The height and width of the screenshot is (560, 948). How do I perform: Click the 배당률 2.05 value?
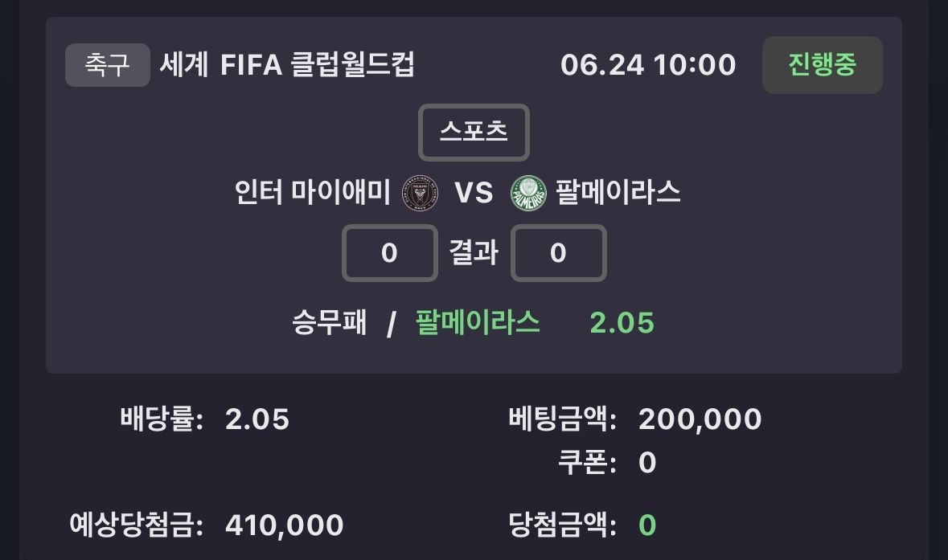pyautogui.click(x=257, y=419)
